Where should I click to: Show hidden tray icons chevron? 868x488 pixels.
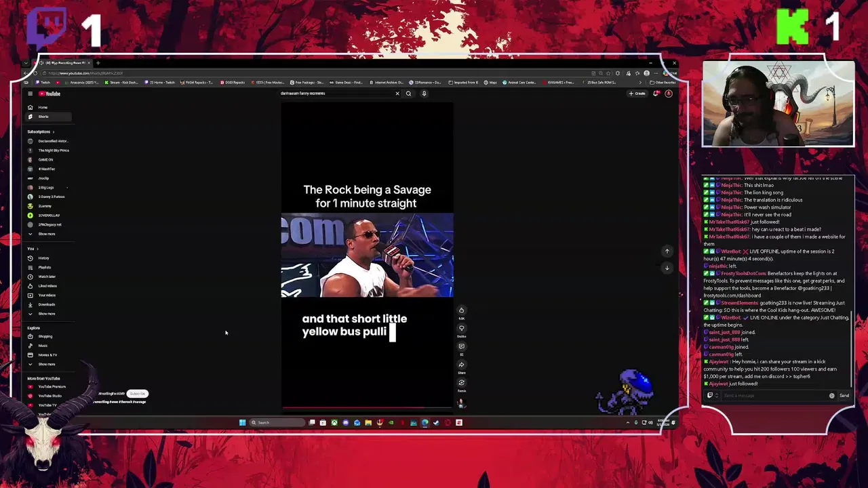tap(627, 423)
